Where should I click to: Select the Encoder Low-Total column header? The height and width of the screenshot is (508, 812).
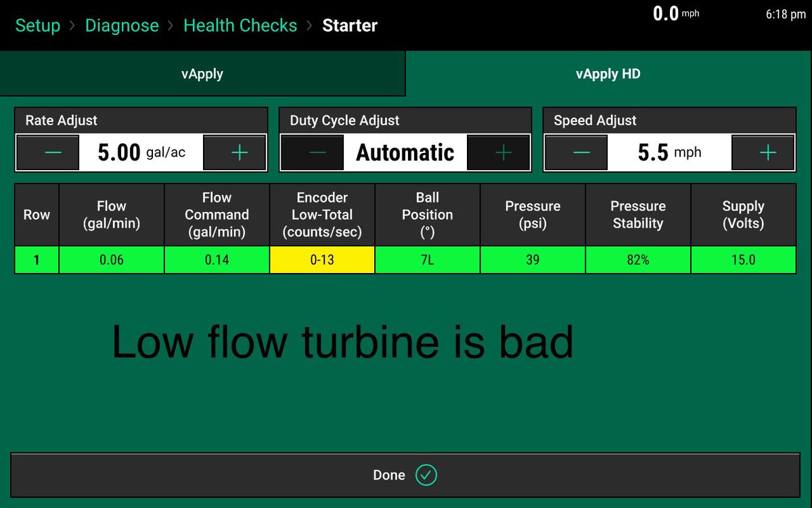[x=322, y=215]
